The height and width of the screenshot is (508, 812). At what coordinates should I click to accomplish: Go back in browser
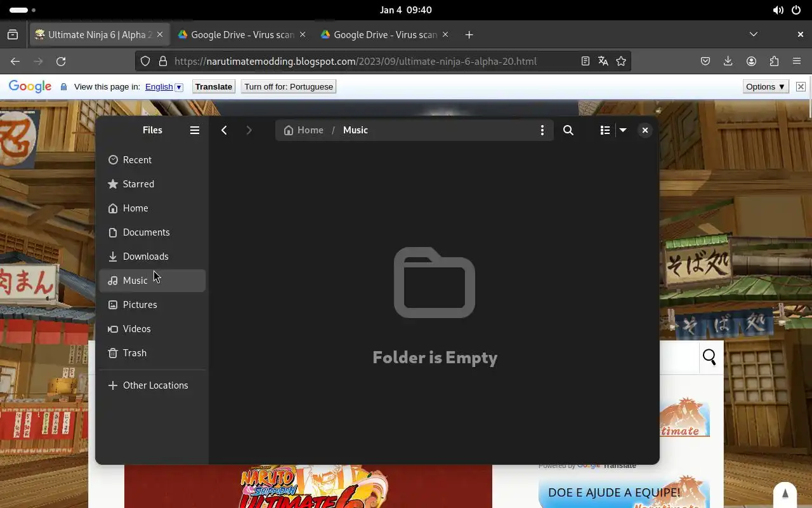click(x=15, y=62)
